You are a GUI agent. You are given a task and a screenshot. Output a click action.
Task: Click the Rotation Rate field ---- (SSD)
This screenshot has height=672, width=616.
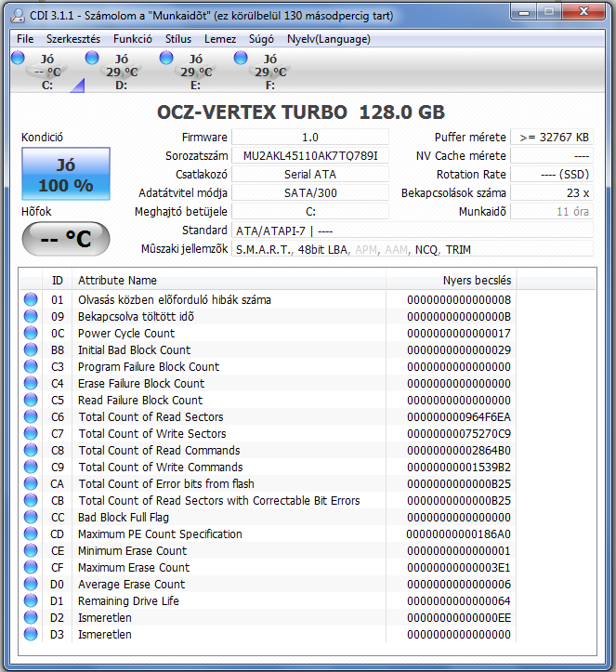[x=552, y=175]
